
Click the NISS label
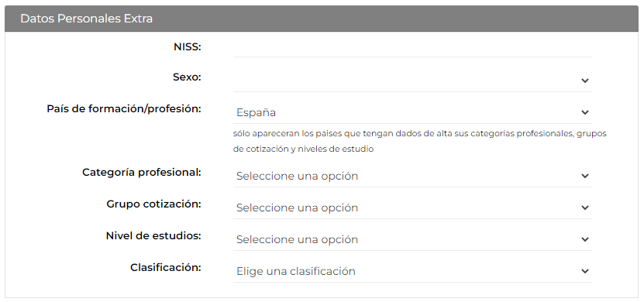(x=188, y=47)
